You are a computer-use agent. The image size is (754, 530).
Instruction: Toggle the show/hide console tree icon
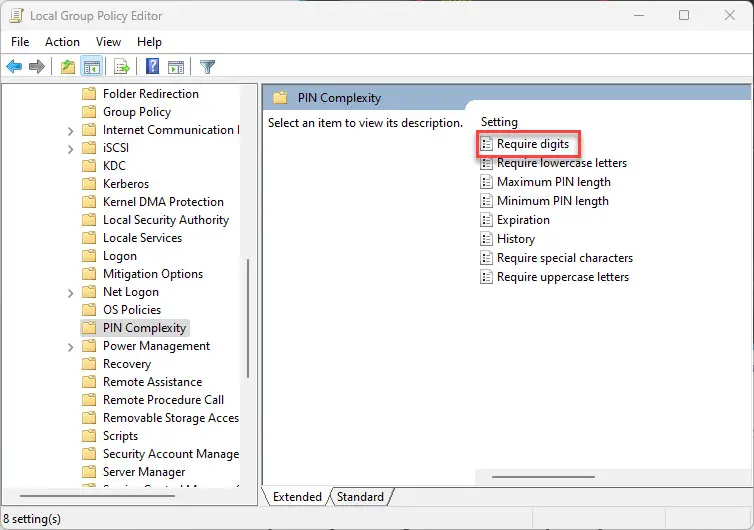91,66
